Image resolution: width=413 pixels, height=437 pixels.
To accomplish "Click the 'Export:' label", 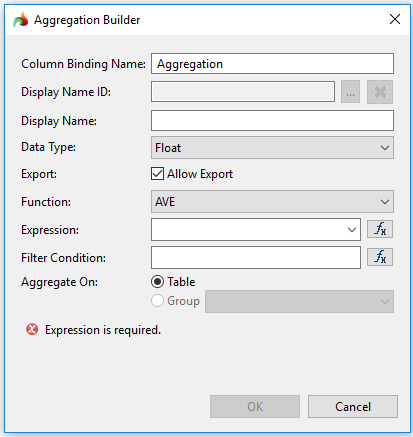I will point(39,174).
